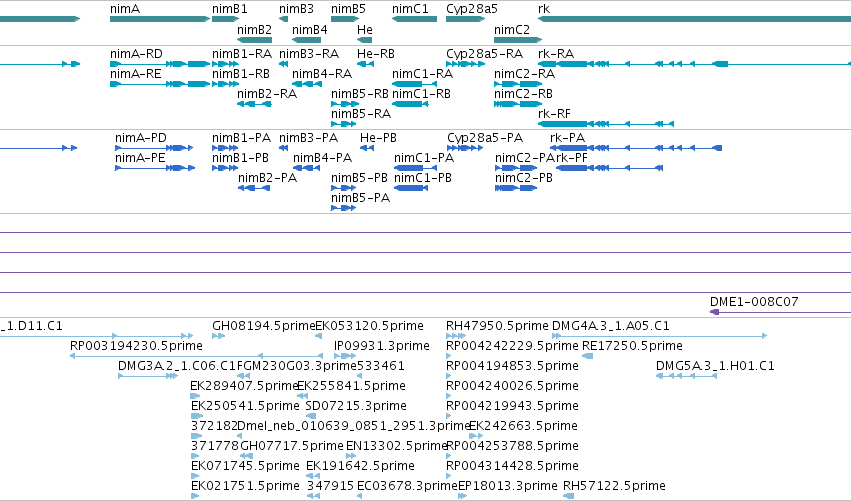Viewport: 851px width, 501px height.
Task: Select transcript Cyp28a5-RA
Action: pyautogui.click(x=485, y=54)
